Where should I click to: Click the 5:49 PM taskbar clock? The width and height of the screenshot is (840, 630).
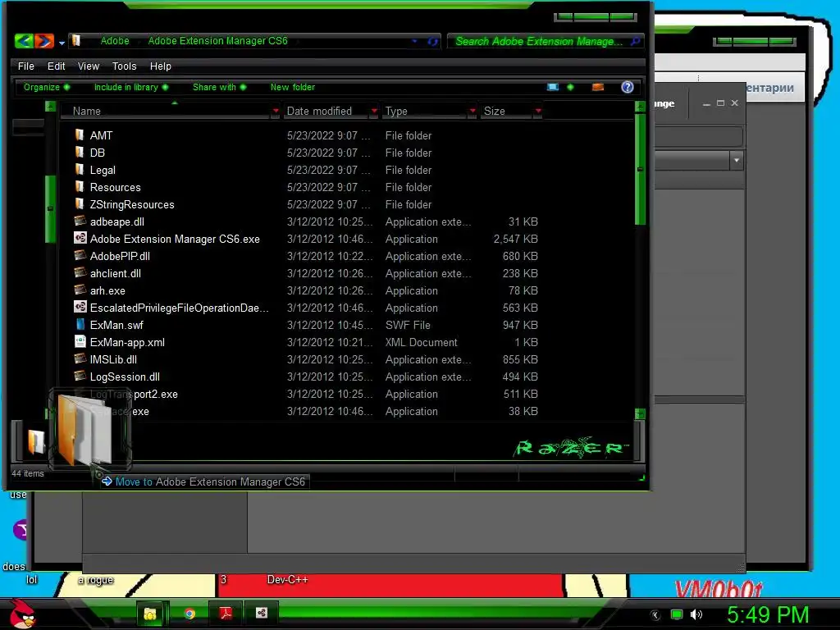click(767, 614)
